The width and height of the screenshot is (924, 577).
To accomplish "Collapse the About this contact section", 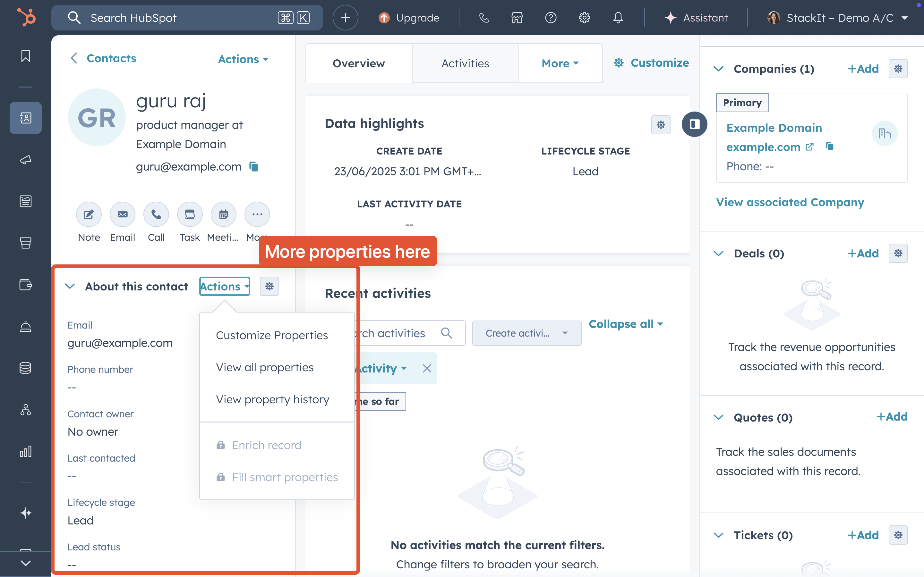I will point(70,286).
